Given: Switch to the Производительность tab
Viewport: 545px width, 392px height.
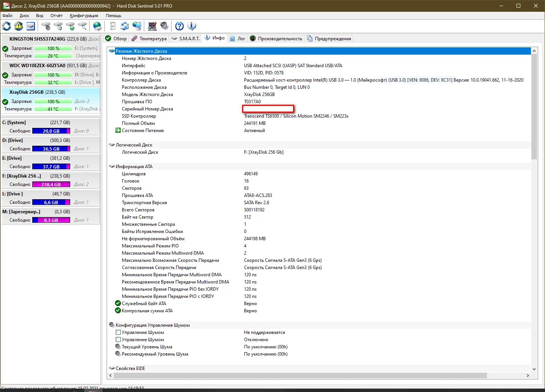Looking at the screenshot, I should [x=277, y=39].
